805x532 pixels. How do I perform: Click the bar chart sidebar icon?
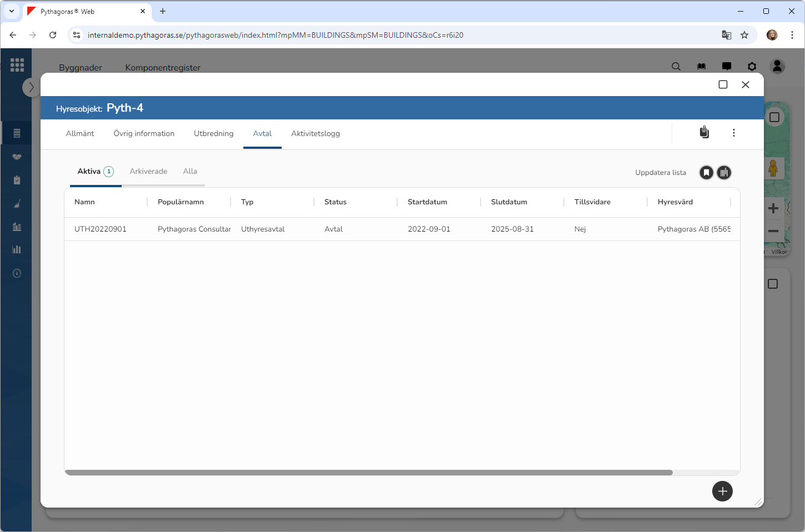17,249
